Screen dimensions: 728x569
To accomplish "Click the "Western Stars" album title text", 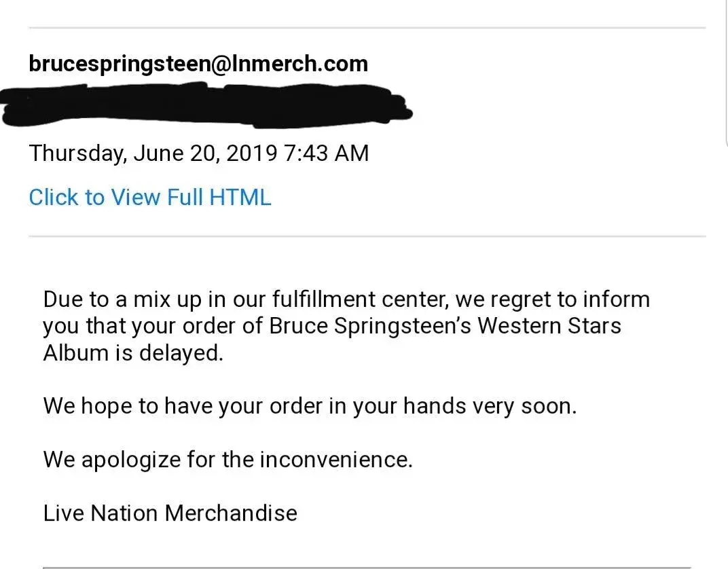I will pyautogui.click(x=549, y=327).
